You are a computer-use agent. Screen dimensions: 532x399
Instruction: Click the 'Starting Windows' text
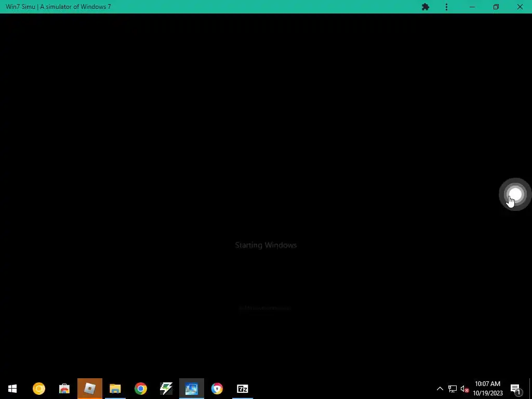(x=265, y=245)
